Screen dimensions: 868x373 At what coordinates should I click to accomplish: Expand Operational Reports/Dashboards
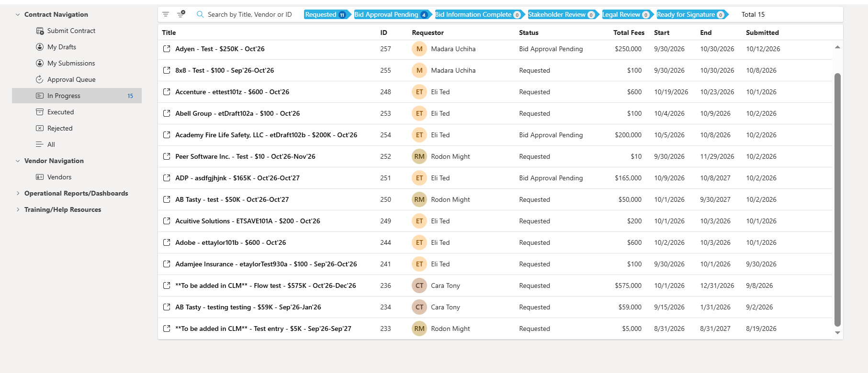point(18,193)
